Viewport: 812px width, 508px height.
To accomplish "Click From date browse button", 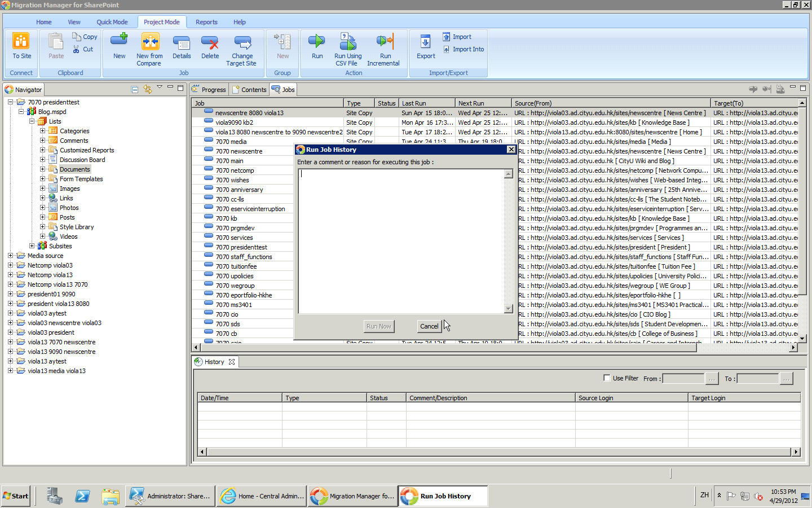I will [712, 378].
